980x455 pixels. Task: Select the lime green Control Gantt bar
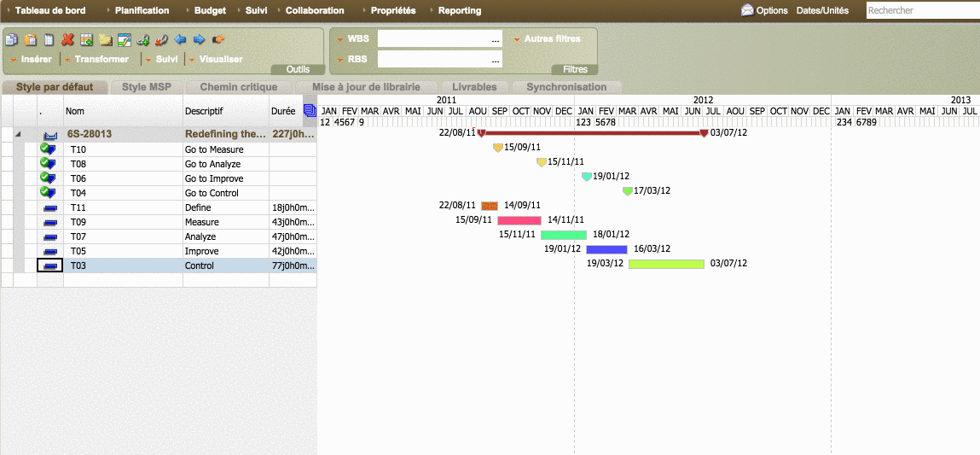(x=666, y=264)
